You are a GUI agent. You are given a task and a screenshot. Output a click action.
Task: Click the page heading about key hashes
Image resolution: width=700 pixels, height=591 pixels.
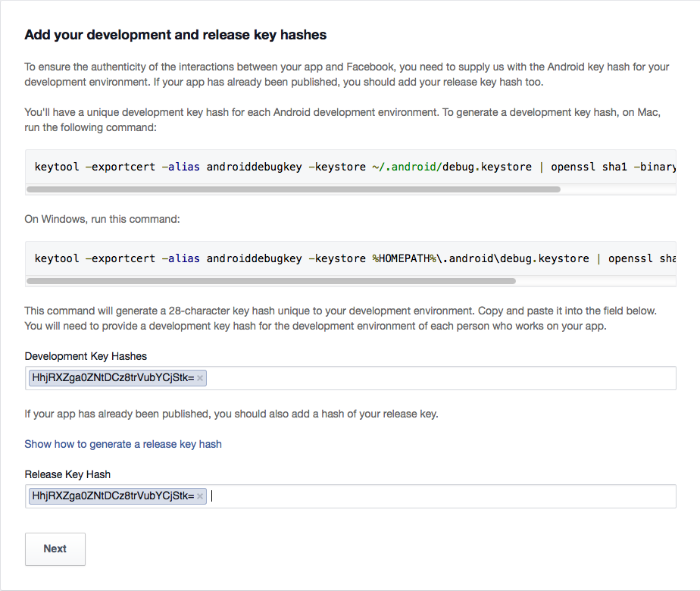(176, 35)
